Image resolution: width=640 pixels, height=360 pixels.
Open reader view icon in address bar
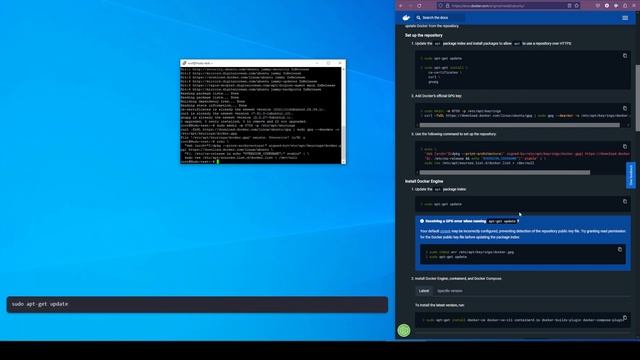pyautogui.click(x=569, y=6)
